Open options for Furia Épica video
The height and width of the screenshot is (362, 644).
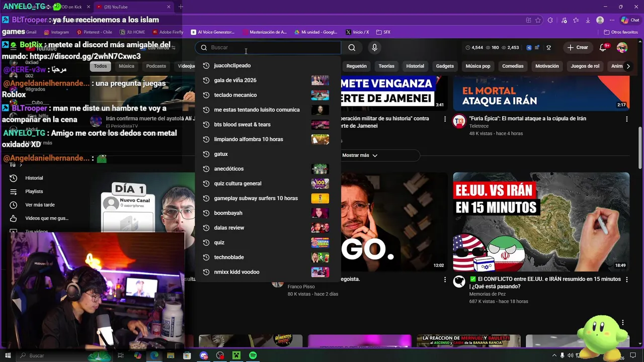626,119
